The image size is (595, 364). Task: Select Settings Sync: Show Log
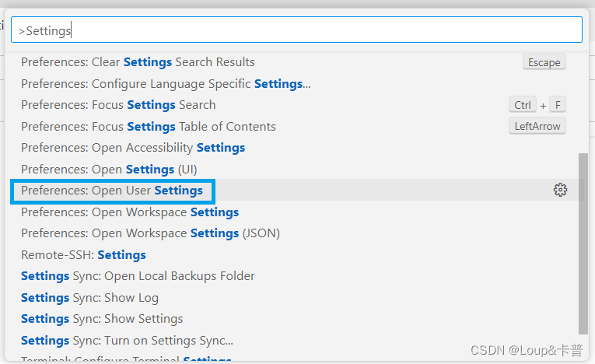click(x=89, y=297)
